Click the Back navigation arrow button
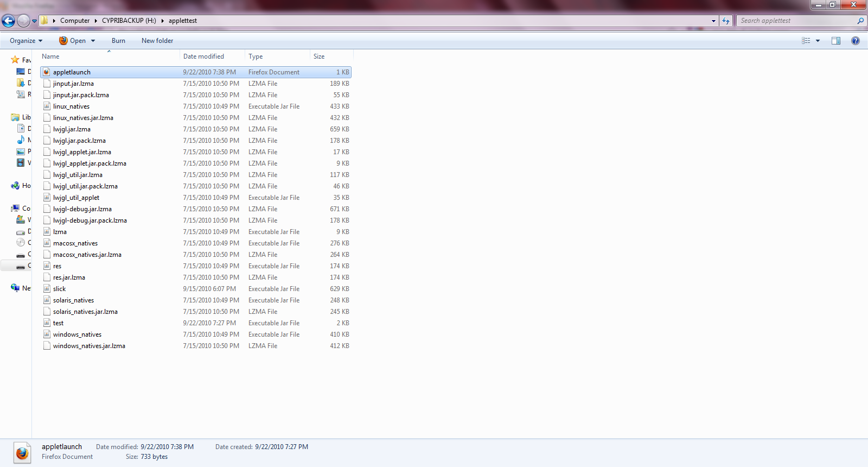 (x=9, y=21)
